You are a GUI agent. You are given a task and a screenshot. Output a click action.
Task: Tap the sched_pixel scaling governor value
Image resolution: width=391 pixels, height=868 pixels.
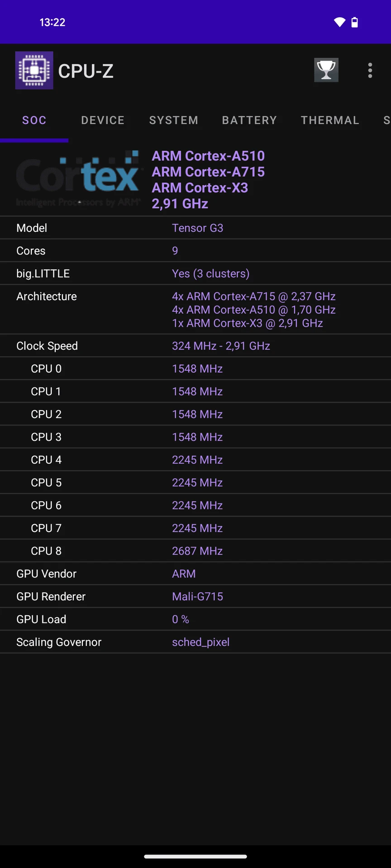tap(201, 642)
